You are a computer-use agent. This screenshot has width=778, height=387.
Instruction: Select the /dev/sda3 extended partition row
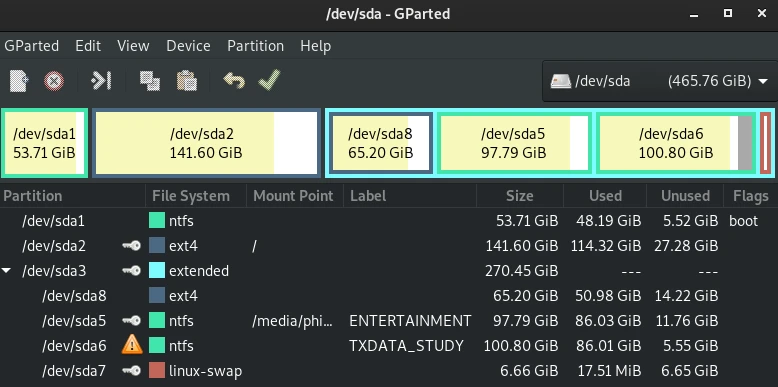[x=389, y=271]
